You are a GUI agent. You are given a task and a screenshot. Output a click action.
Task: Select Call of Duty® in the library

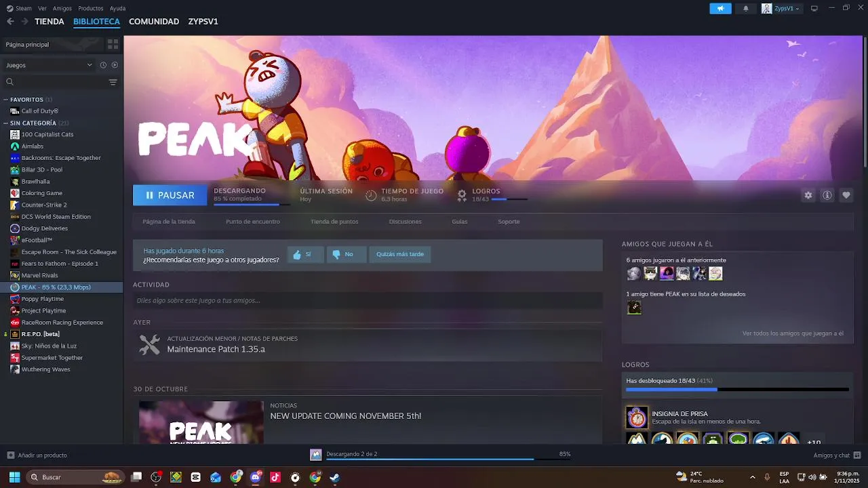[39, 111]
